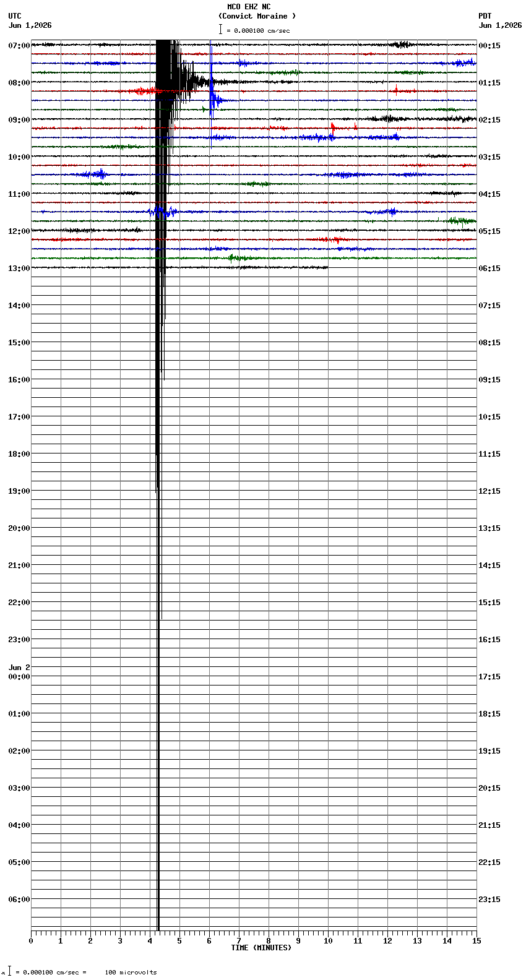This screenshot has height=980, width=526.
Task: Click the PDT time label '23:15'
Action: [x=489, y=900]
